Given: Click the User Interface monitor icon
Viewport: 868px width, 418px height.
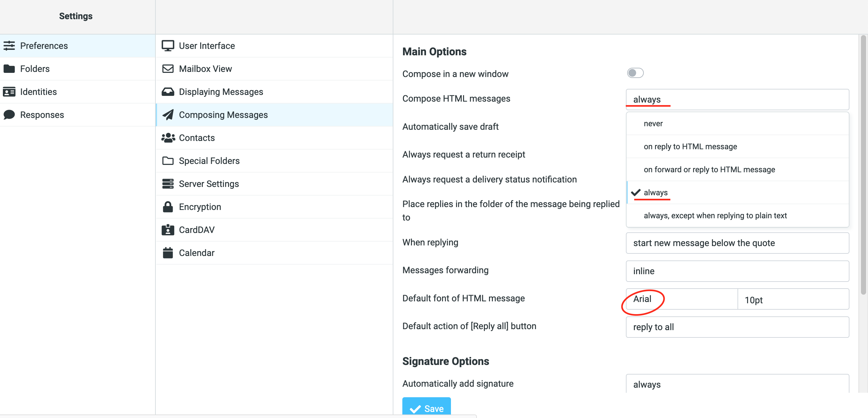Looking at the screenshot, I should point(168,45).
